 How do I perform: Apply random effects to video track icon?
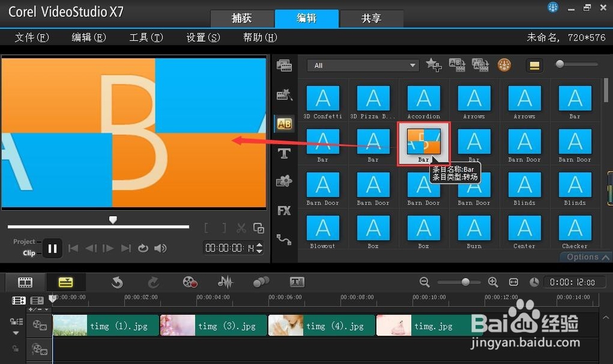tap(481, 65)
